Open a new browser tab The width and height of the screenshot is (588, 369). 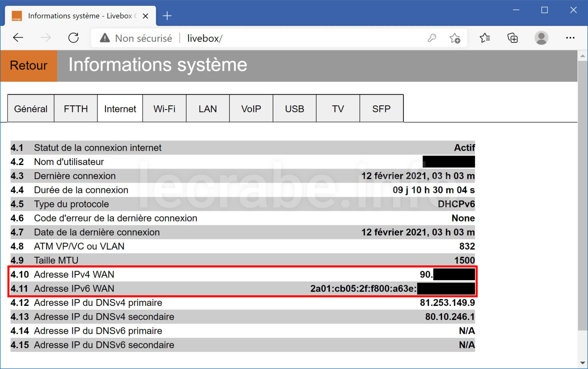pos(167,16)
